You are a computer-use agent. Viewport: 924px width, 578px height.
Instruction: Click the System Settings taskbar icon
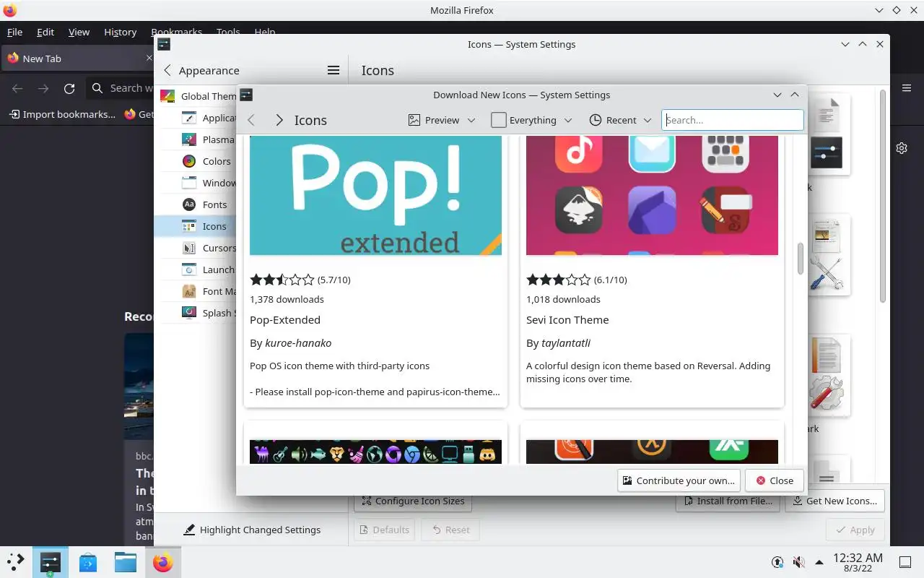[x=50, y=562]
